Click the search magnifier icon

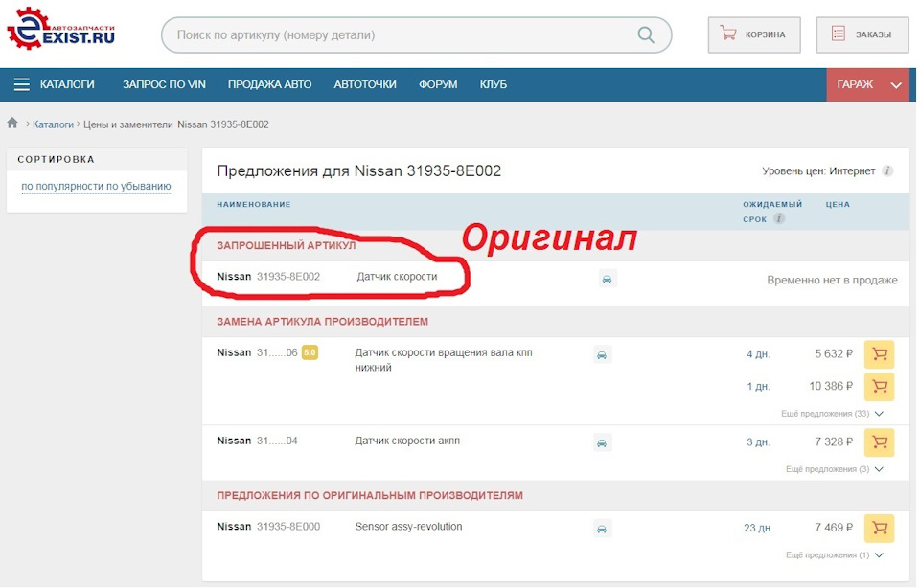[645, 34]
